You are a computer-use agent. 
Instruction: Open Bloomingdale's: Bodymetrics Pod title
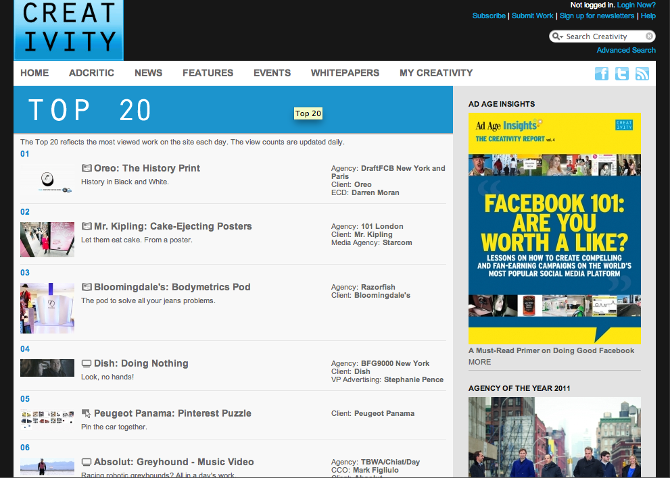point(172,287)
